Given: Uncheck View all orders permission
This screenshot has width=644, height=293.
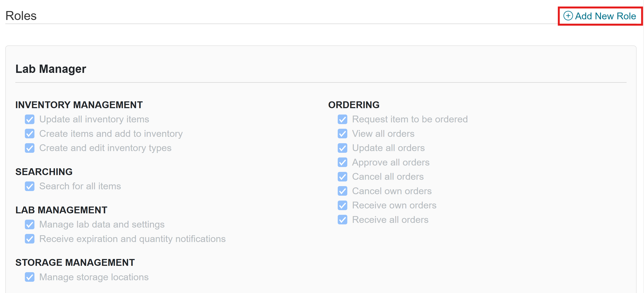Looking at the screenshot, I should [342, 134].
